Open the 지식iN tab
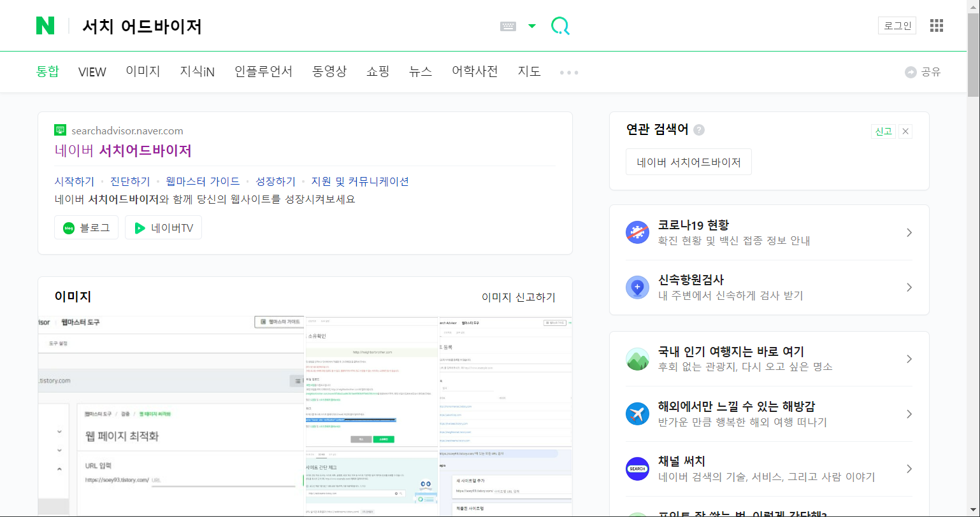This screenshot has height=517, width=980. point(198,71)
